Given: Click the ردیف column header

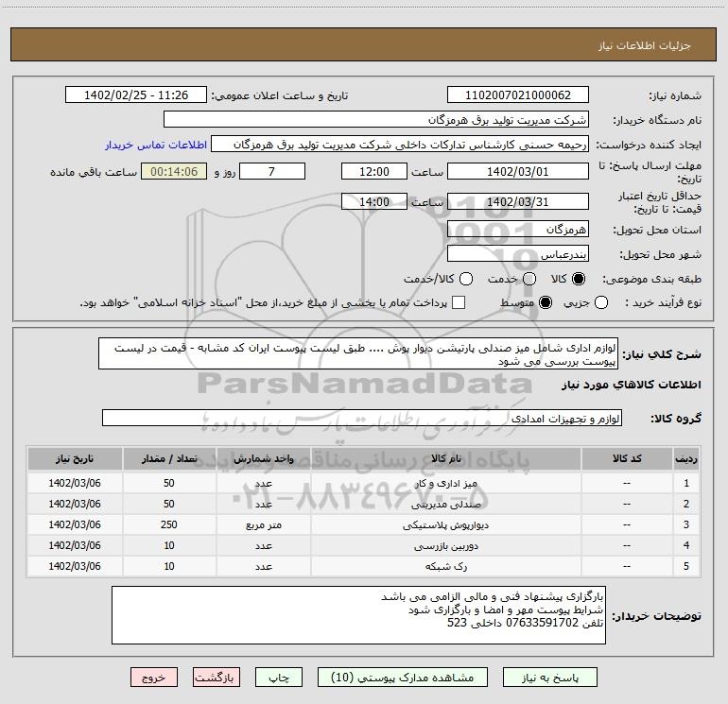Looking at the screenshot, I should [686, 458].
